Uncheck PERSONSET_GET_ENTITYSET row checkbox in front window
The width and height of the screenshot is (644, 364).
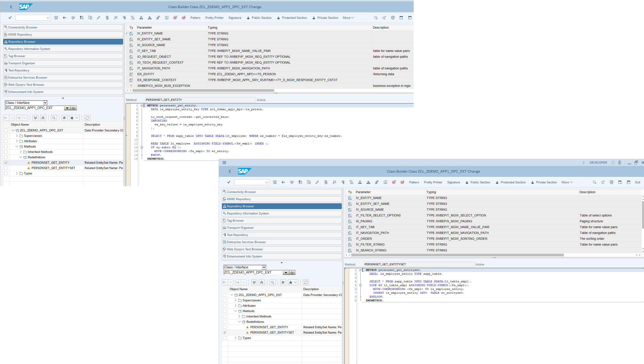(225, 332)
